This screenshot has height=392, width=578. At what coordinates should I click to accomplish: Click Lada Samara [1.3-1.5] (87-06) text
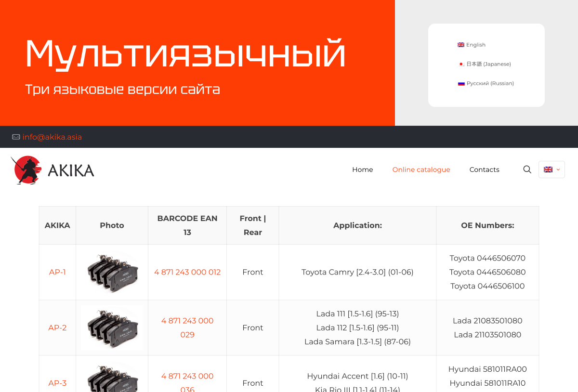[358, 342]
